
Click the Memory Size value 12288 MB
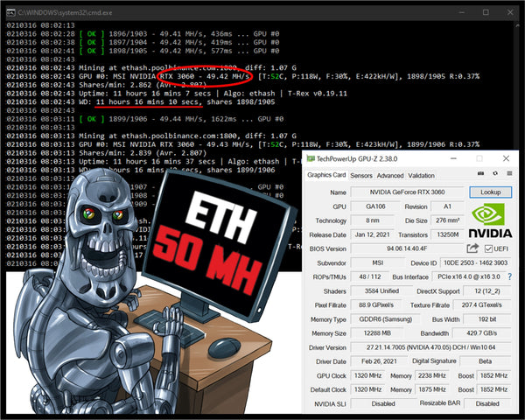click(377, 333)
